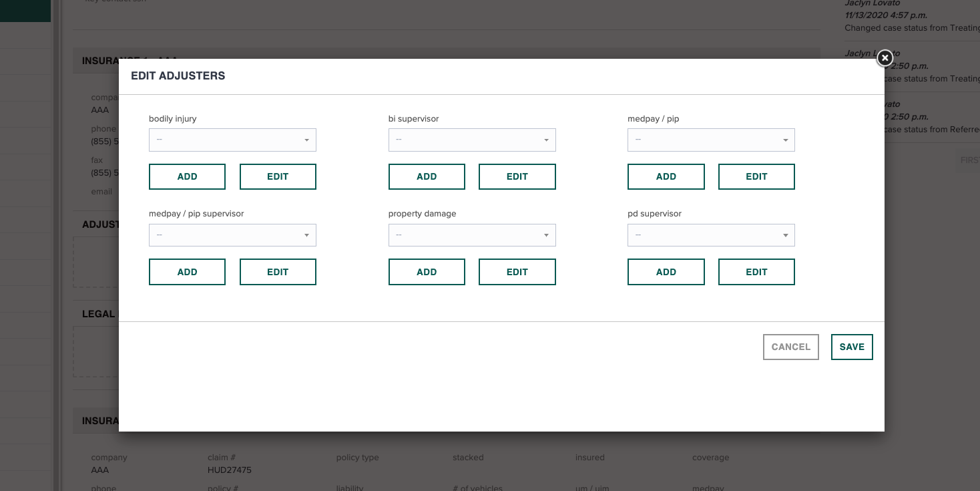Open the medpay / pip dropdown
The image size is (980, 491).
point(711,140)
